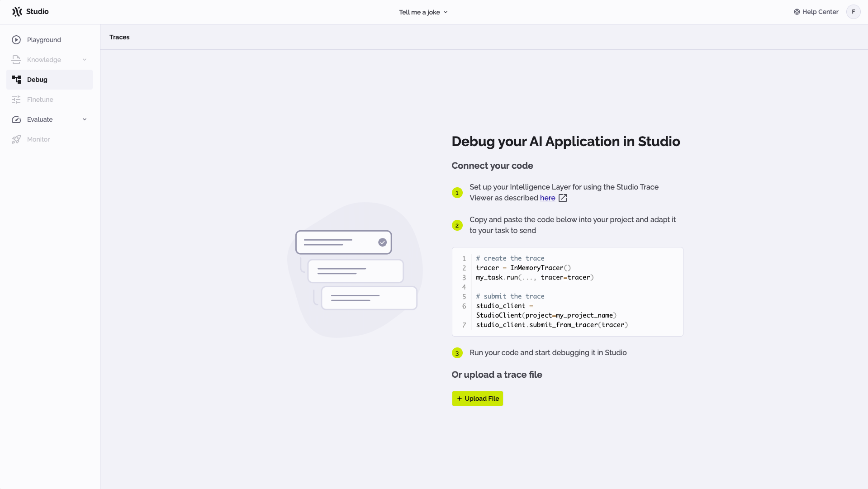Image resolution: width=868 pixels, height=489 pixels.
Task: Select the Debug icon in the sidebar
Action: point(16,80)
